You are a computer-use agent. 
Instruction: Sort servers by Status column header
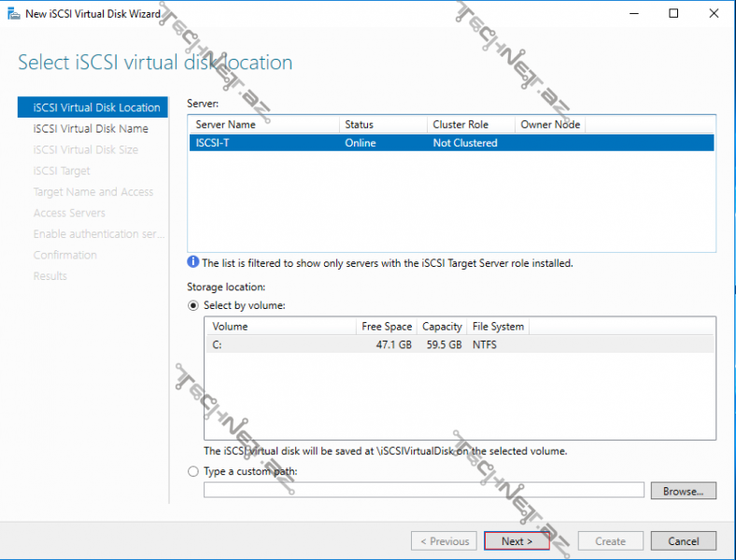click(380, 124)
